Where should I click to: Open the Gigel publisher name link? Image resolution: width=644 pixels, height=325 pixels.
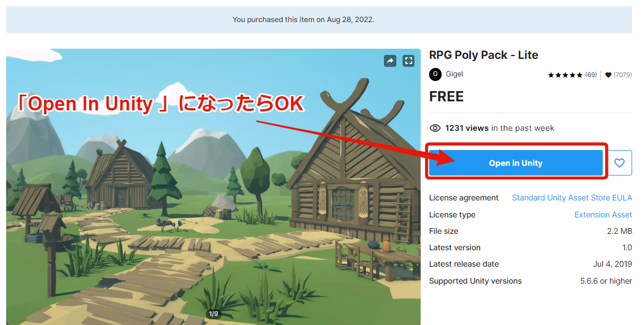(x=454, y=74)
